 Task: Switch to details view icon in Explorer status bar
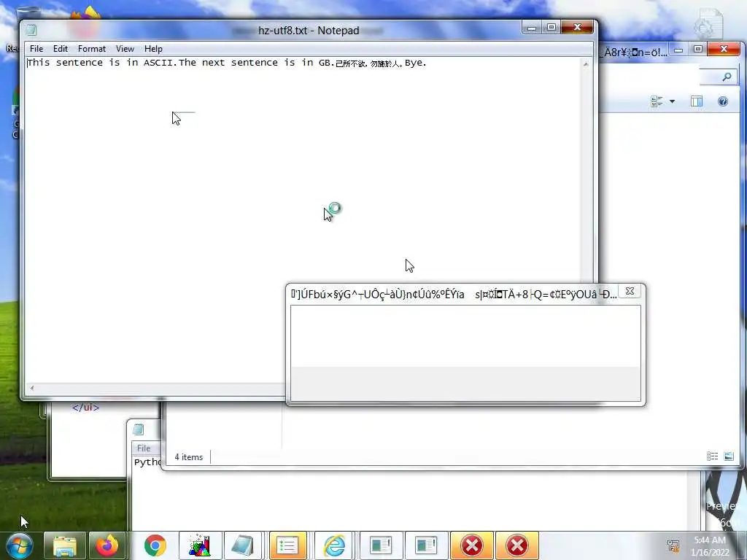click(712, 456)
